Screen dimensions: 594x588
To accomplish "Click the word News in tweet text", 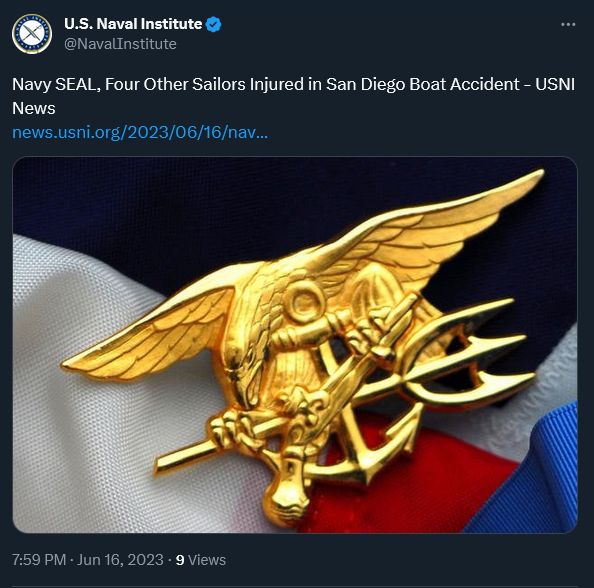I will point(34,108).
